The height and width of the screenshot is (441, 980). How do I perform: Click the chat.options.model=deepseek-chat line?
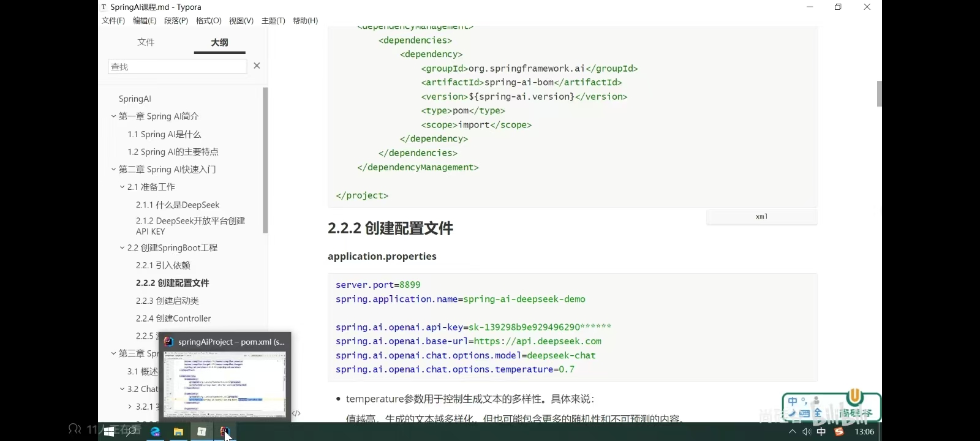(x=466, y=355)
